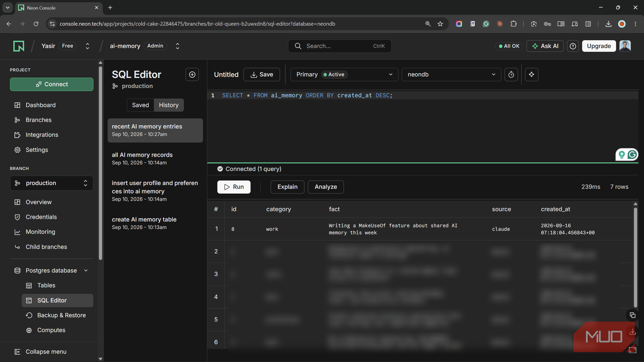The height and width of the screenshot is (362, 644).
Task: Switch to the History tab
Action: click(x=169, y=105)
